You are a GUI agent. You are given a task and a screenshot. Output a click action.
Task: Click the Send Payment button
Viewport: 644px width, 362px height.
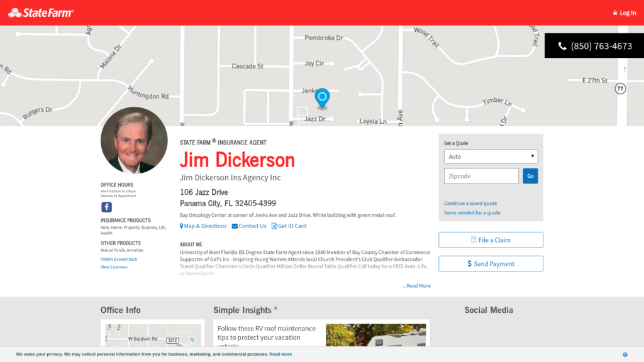click(x=491, y=264)
